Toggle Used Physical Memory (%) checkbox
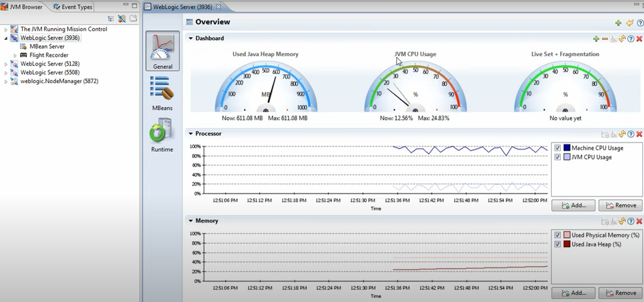 point(557,235)
